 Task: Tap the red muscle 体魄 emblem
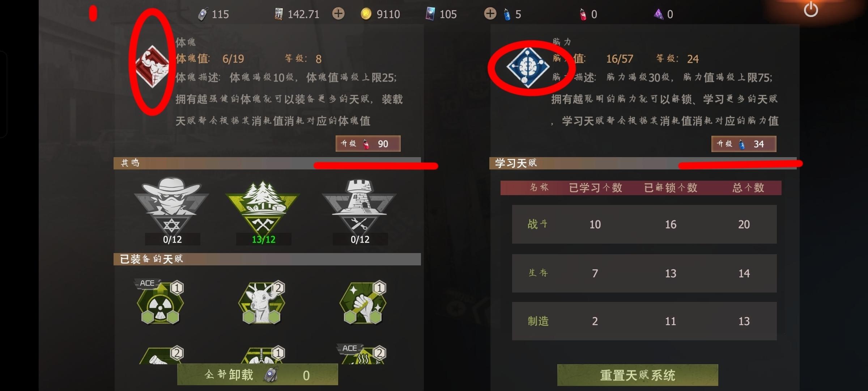pyautogui.click(x=152, y=66)
